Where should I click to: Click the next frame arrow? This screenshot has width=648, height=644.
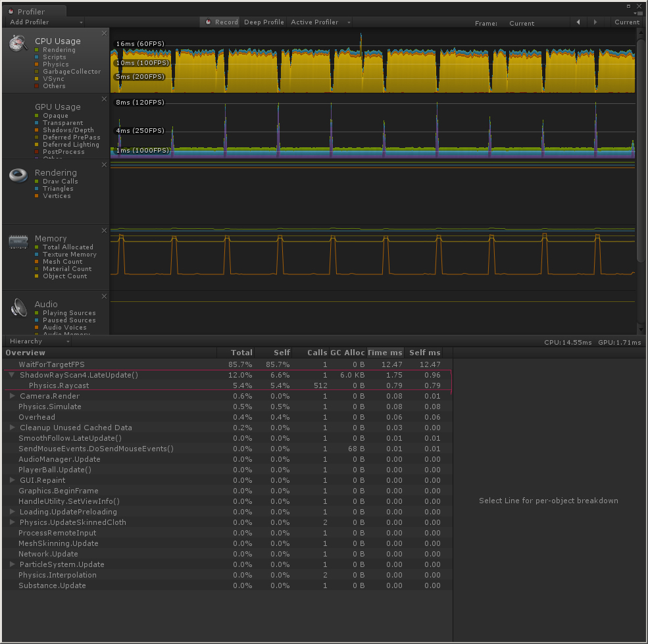tap(595, 22)
